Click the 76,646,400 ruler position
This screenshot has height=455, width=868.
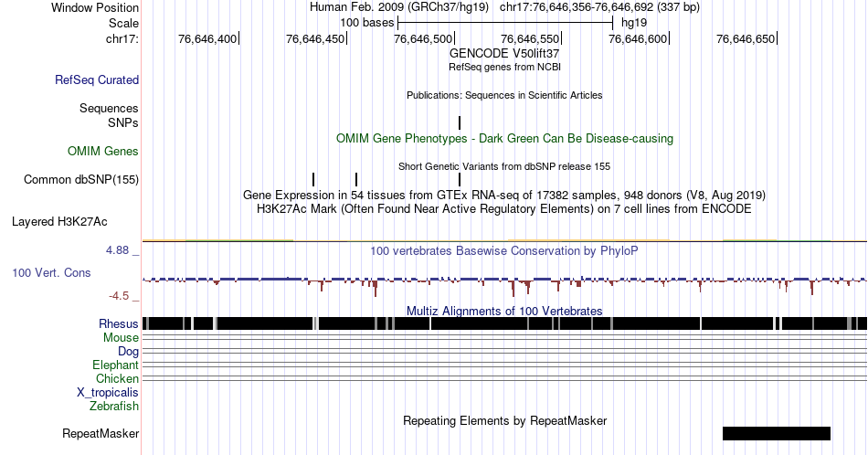point(208,38)
